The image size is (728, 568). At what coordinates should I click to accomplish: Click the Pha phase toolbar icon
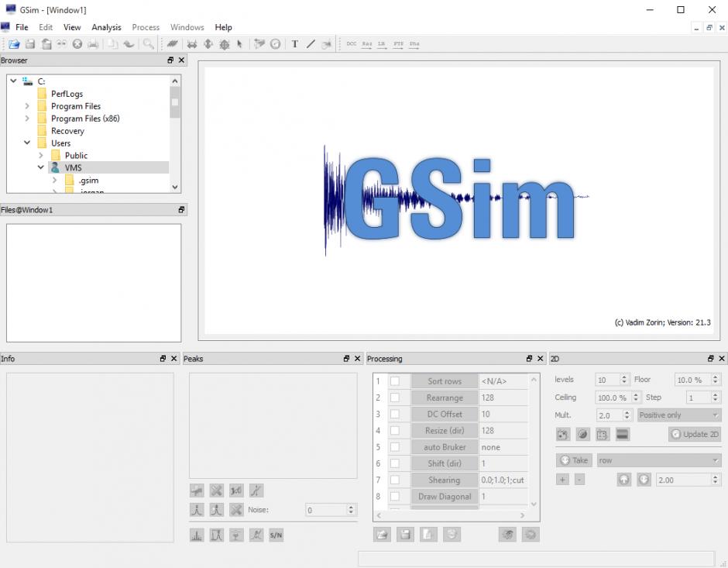coord(414,44)
